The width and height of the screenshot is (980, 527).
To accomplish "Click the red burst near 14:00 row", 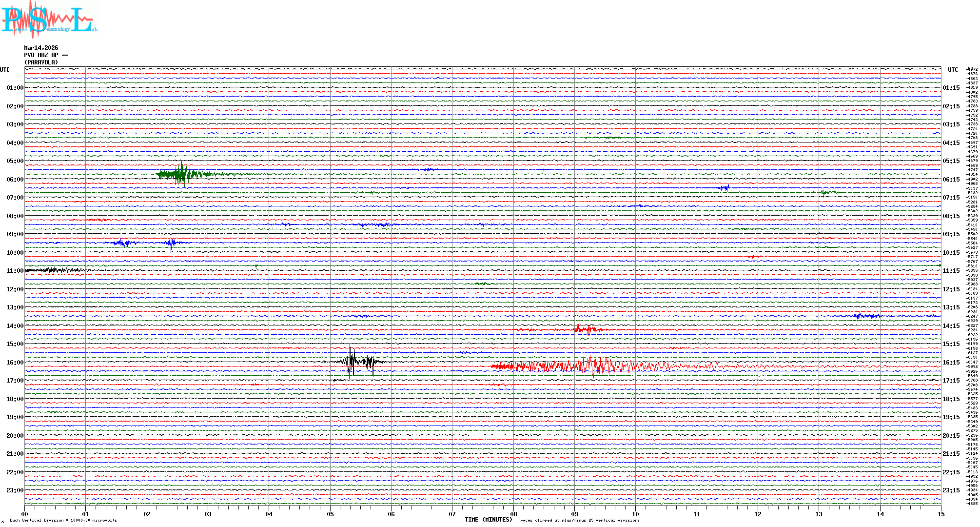I will coord(584,329).
